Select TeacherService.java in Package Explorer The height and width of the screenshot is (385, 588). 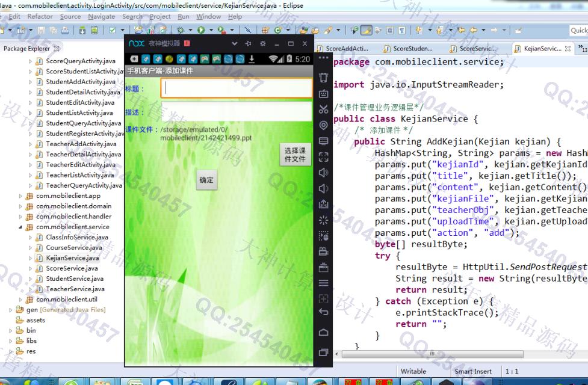pyautogui.click(x=75, y=289)
